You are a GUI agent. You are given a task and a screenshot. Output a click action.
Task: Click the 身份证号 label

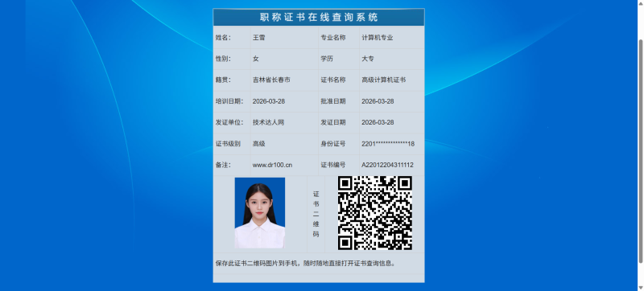(x=333, y=144)
